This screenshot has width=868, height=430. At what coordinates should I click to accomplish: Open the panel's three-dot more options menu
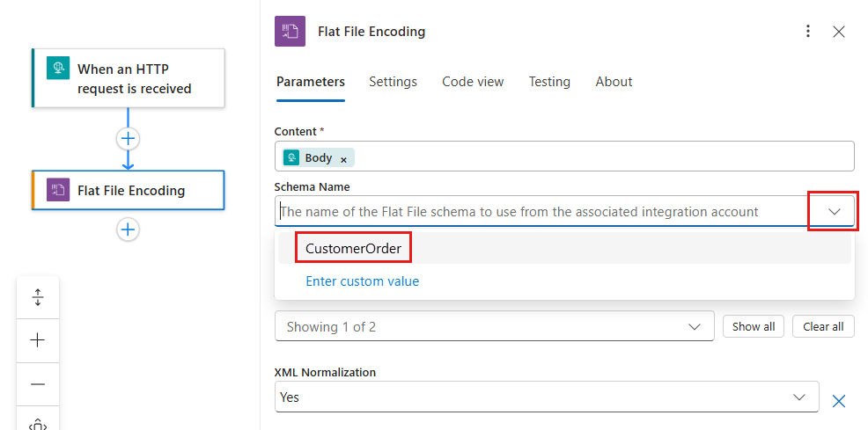(x=808, y=32)
